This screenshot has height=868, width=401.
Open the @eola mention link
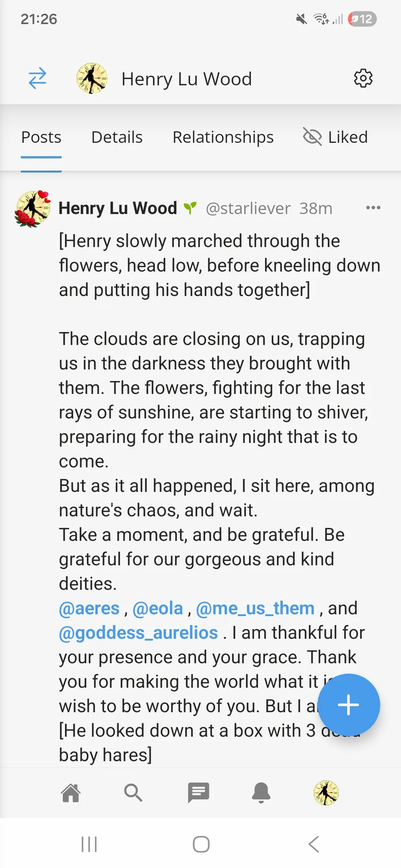point(158,608)
